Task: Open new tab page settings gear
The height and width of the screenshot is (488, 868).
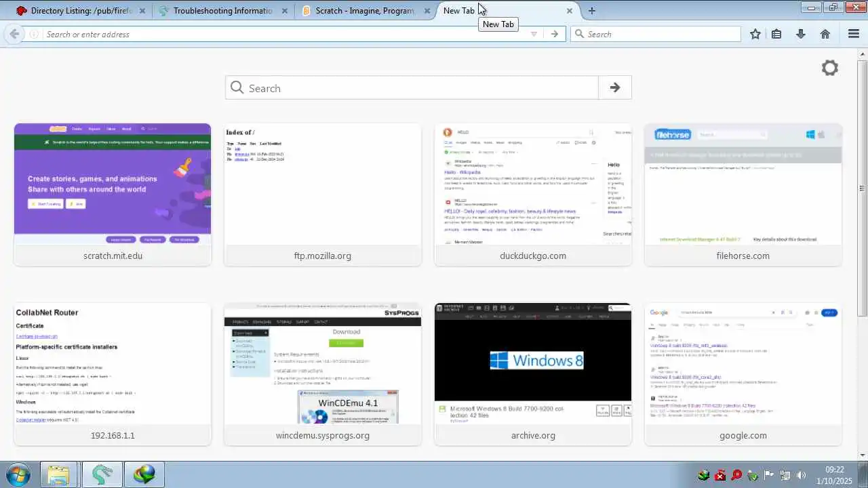Action: [830, 68]
